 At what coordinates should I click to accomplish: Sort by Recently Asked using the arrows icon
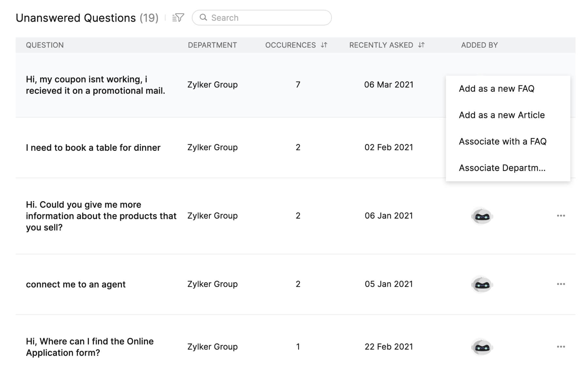pyautogui.click(x=421, y=45)
